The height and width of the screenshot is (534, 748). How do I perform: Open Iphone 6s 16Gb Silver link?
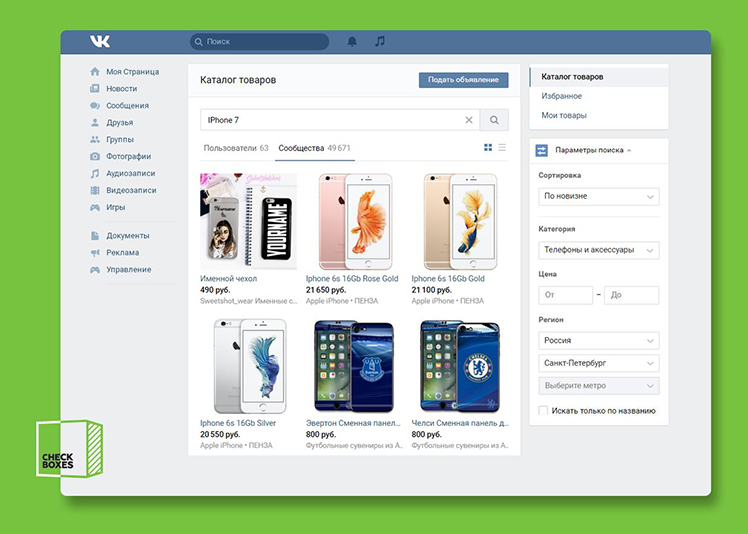238,423
